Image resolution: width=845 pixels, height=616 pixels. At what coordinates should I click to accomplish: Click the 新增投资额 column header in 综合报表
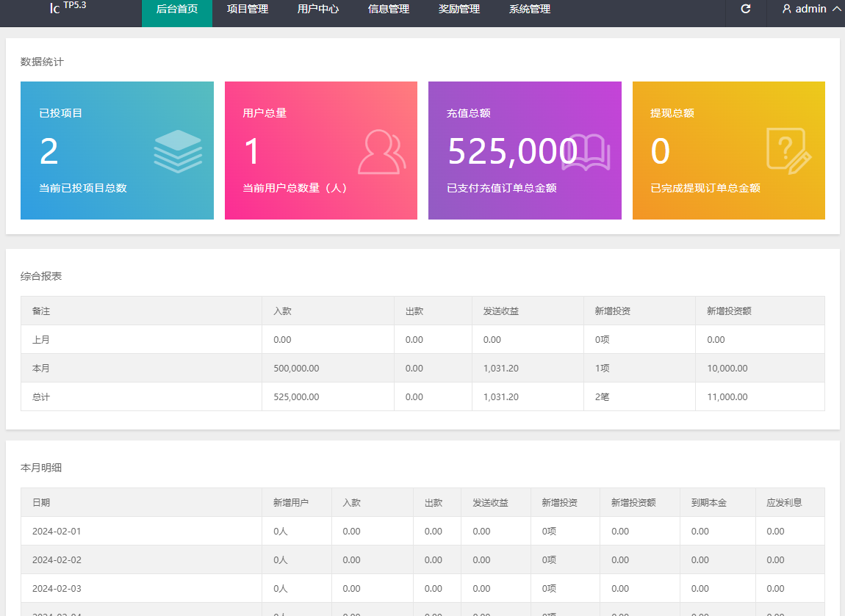[729, 311]
